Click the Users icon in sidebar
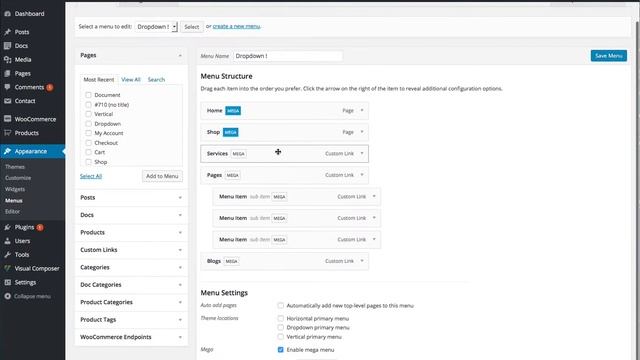640x360 pixels. [7, 241]
